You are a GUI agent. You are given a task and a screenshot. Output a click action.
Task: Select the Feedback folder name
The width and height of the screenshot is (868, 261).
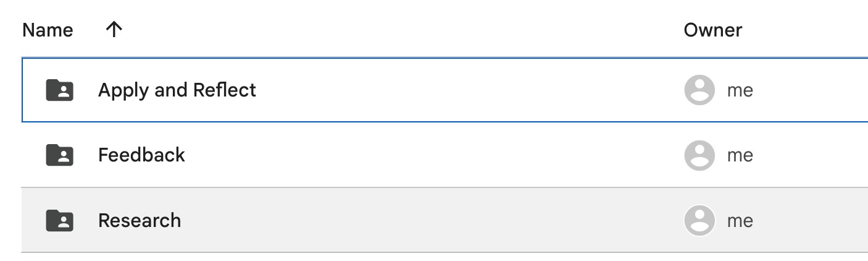[141, 155]
